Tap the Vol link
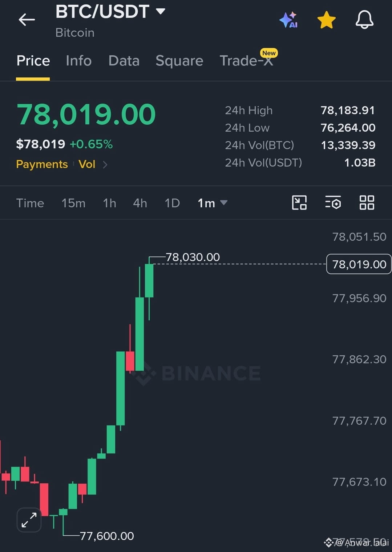 (87, 164)
